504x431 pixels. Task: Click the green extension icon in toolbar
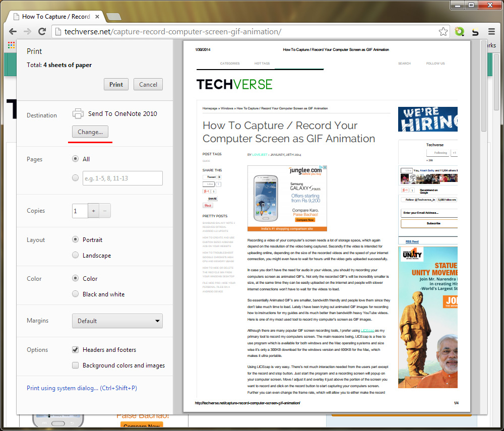point(460,31)
